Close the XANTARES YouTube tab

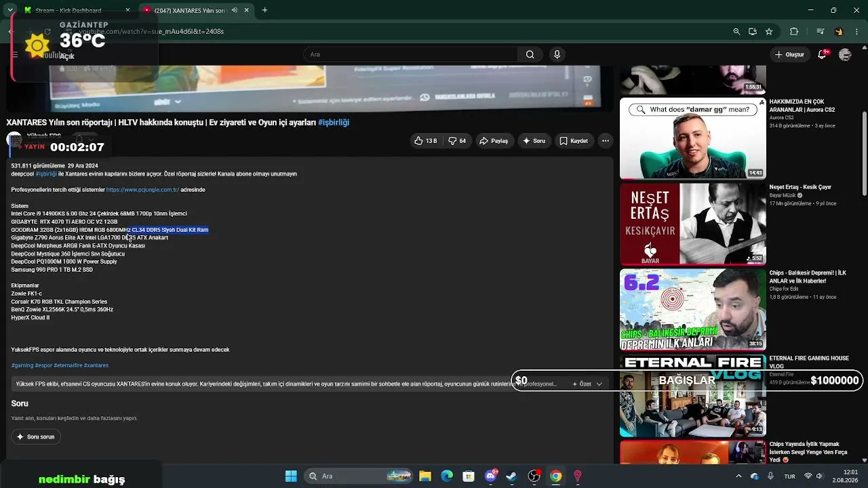pyautogui.click(x=247, y=10)
